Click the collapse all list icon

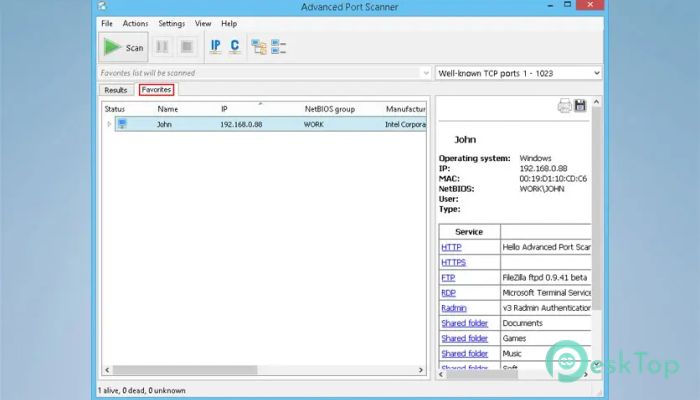click(x=278, y=47)
